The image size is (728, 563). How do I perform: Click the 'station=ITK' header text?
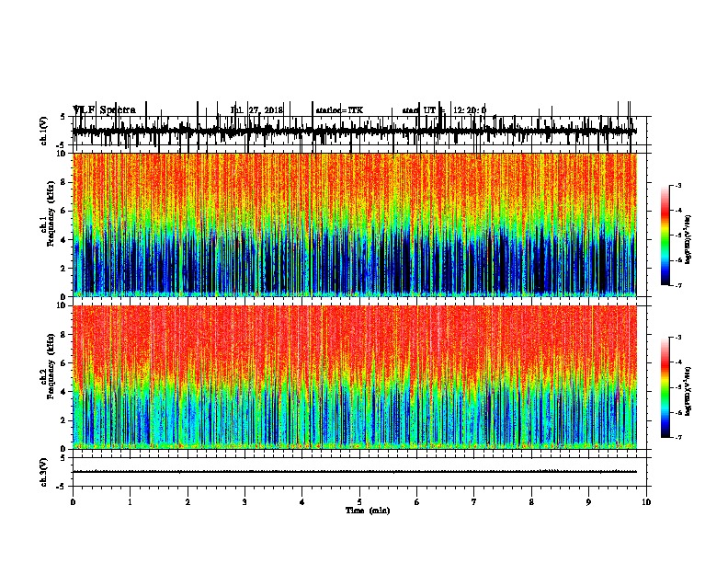coord(339,110)
